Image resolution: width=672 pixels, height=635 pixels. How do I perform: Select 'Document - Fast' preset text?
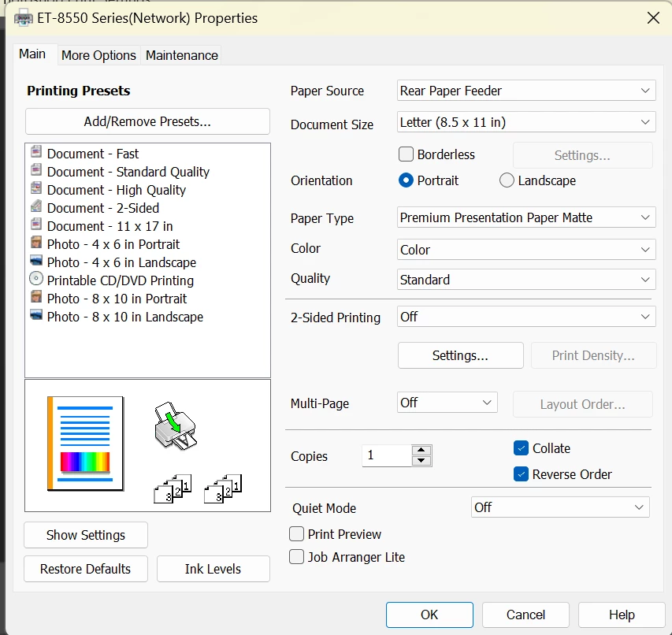(93, 154)
